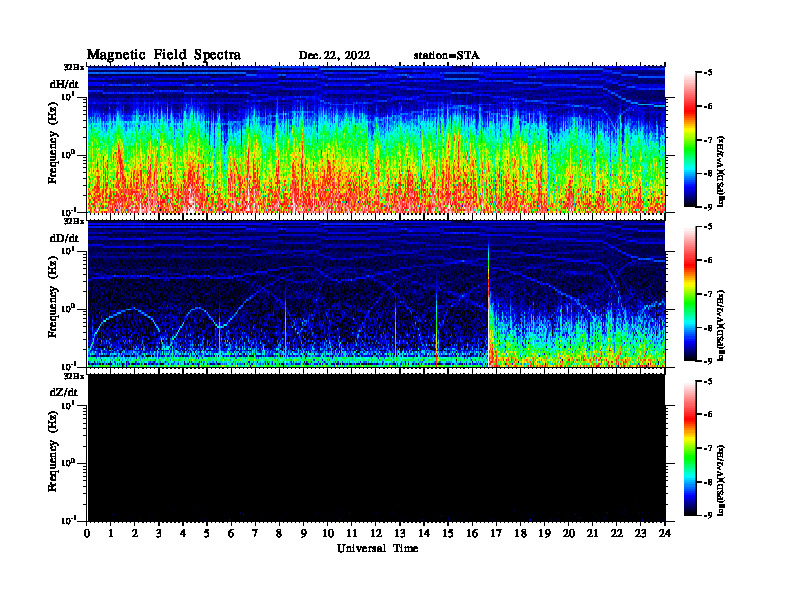Click hour tick label "12" on time axis
This screenshot has height=612, width=792.
point(376,534)
